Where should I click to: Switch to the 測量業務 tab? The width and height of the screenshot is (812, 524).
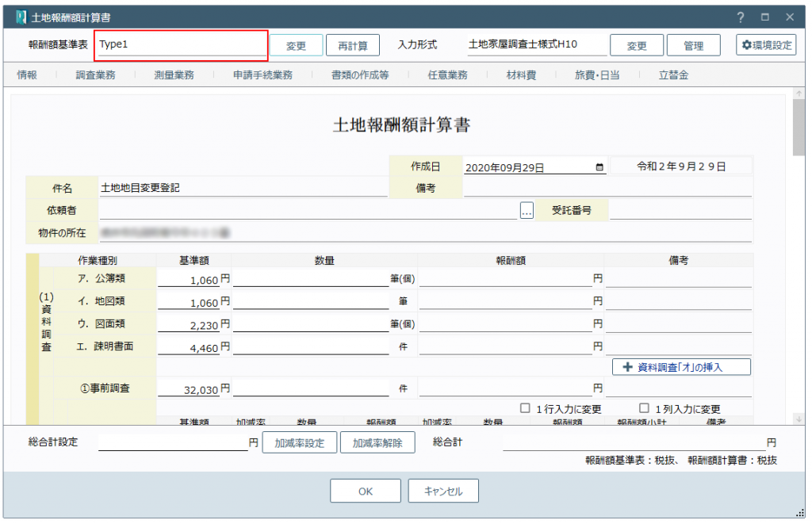(174, 75)
